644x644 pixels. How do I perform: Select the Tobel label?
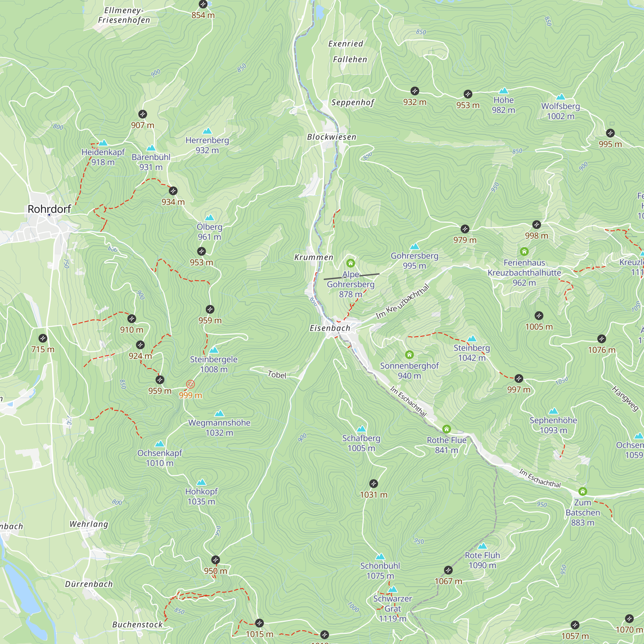click(x=277, y=375)
